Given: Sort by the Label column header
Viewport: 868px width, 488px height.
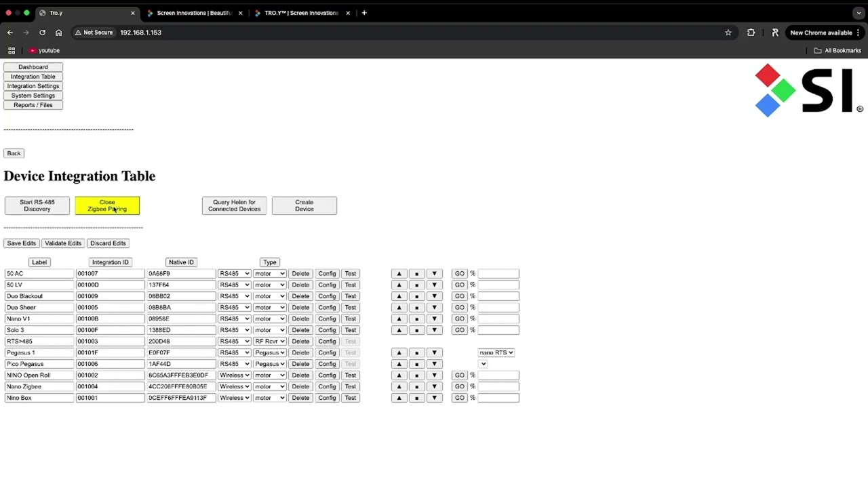Looking at the screenshot, I should pos(39,262).
